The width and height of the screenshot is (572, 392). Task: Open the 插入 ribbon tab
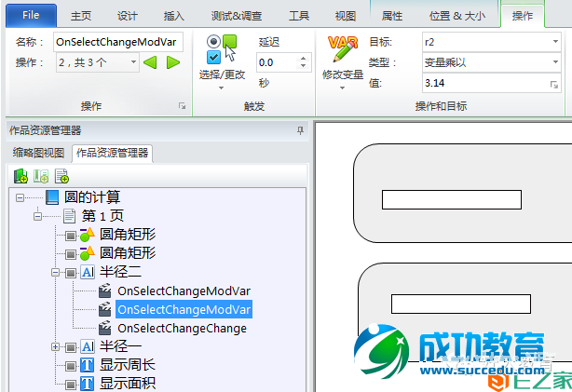(174, 16)
